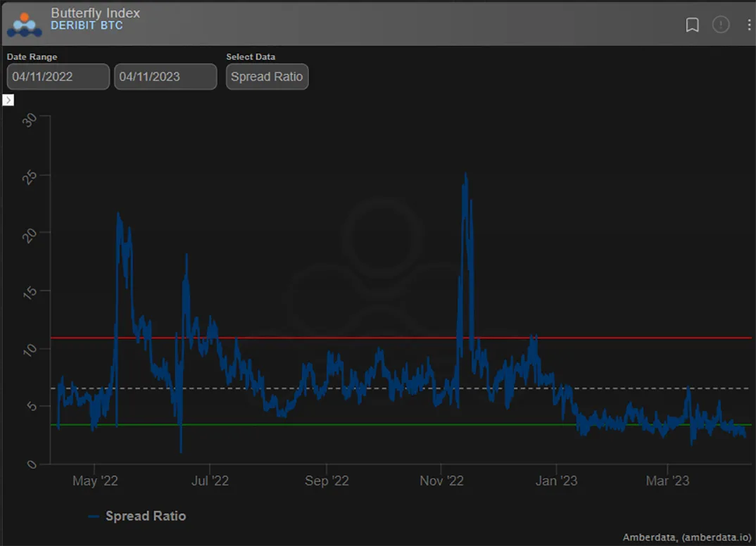Screen dimensions: 756x546
Task: Click the y-axis value 10
Action: 30,350
